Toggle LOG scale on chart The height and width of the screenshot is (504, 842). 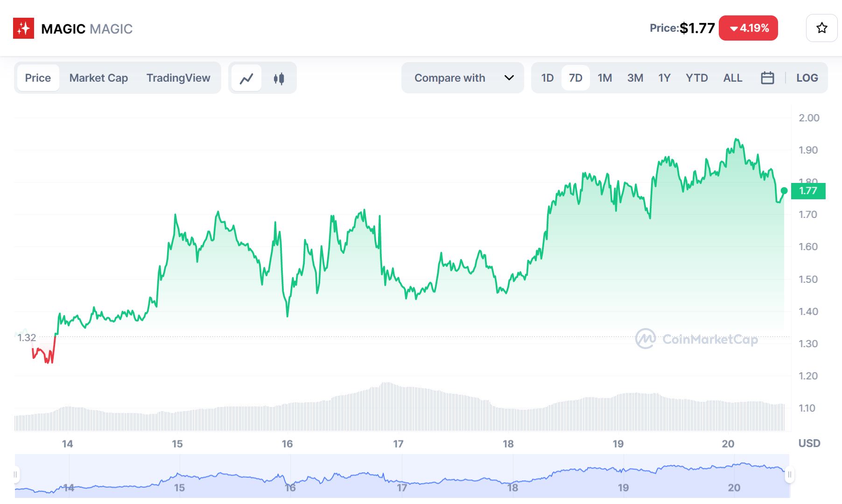point(807,78)
